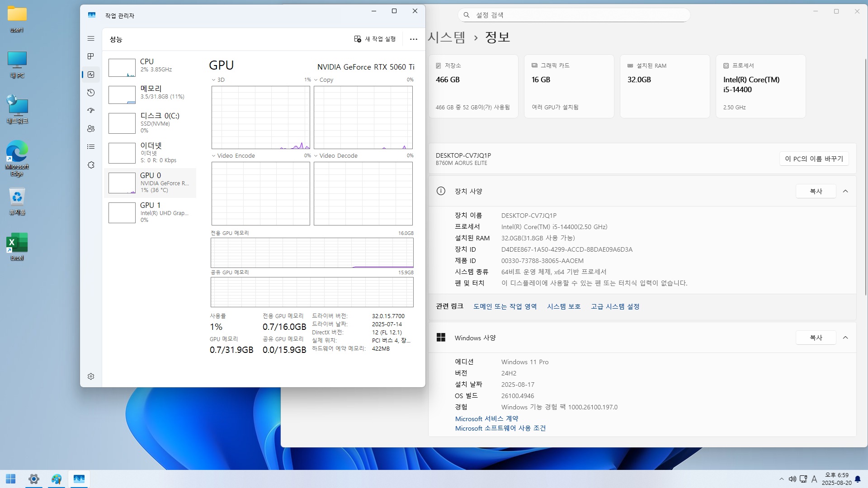Select 디스크 0(C:) performance item
This screenshot has width=868, height=488.
[x=150, y=123]
